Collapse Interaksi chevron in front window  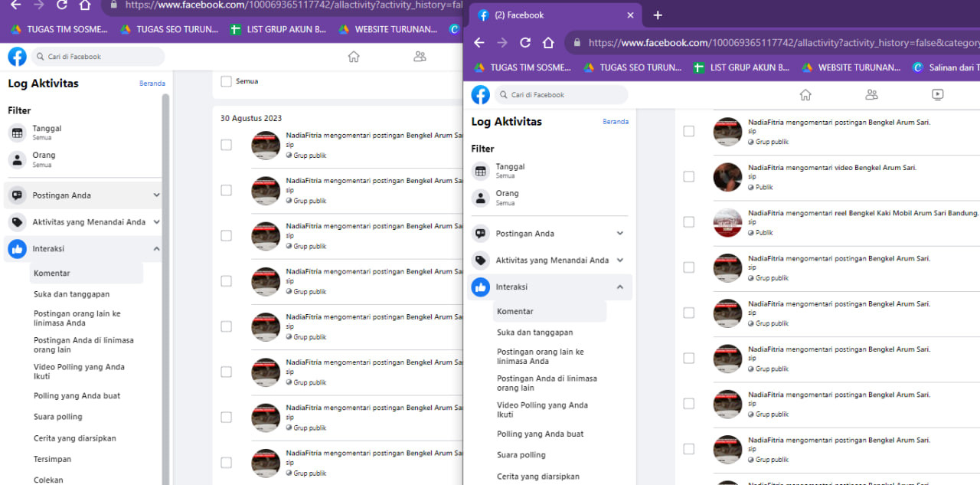(x=620, y=287)
